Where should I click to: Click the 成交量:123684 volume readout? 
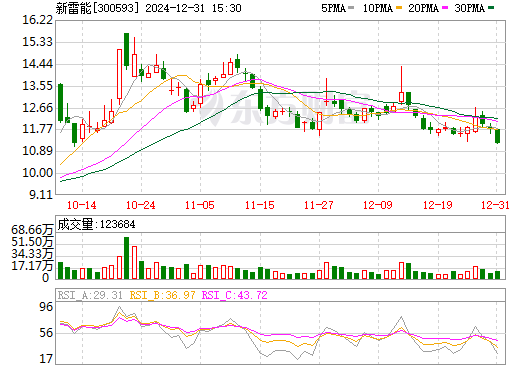[x=96, y=224]
